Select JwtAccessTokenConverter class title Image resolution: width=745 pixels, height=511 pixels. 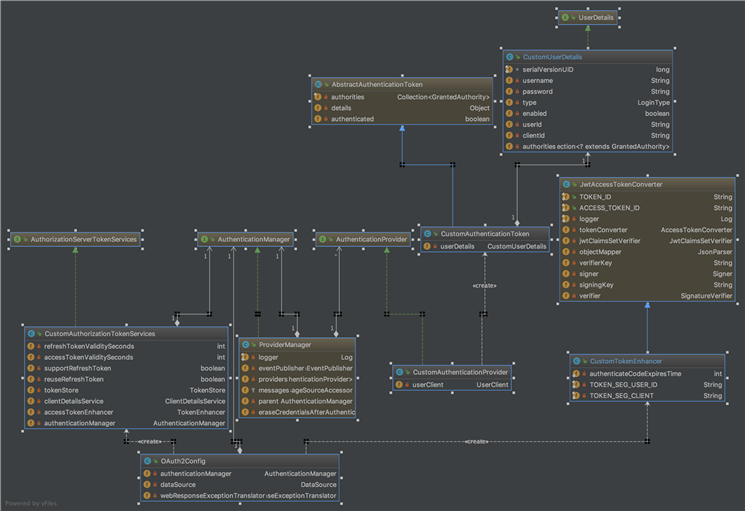621,184
